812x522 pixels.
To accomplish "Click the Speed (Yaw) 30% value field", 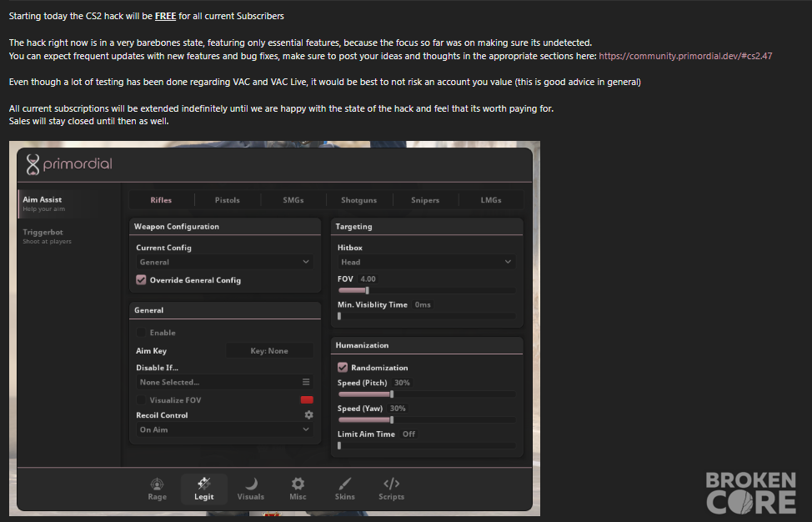I will [398, 409].
